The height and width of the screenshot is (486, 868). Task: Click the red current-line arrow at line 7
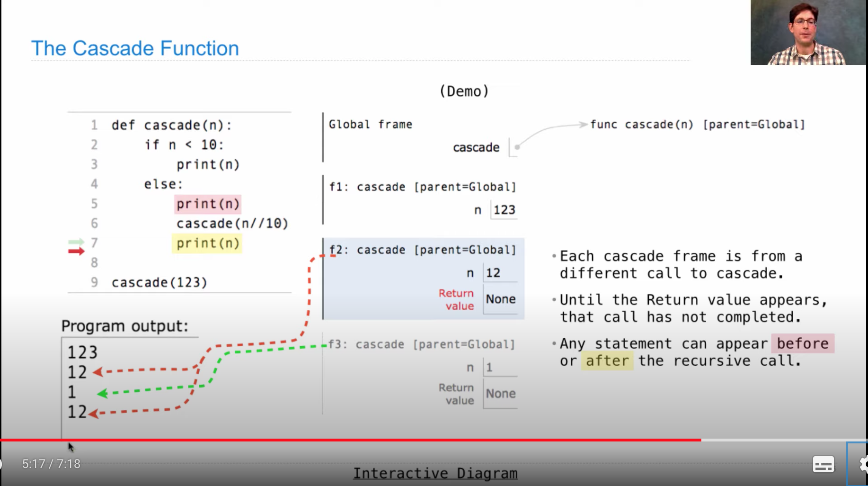tap(76, 251)
